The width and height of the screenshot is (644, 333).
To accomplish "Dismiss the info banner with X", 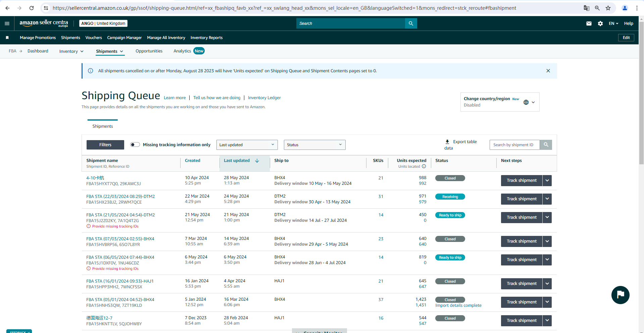I will click(x=548, y=71).
